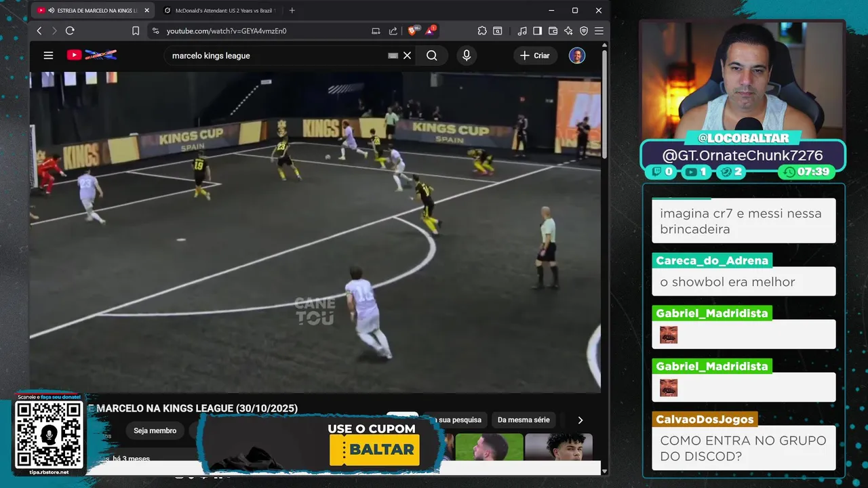Image resolution: width=868 pixels, height=488 pixels.
Task: Click chat message 'o showbol era melhor'
Action: click(727, 282)
